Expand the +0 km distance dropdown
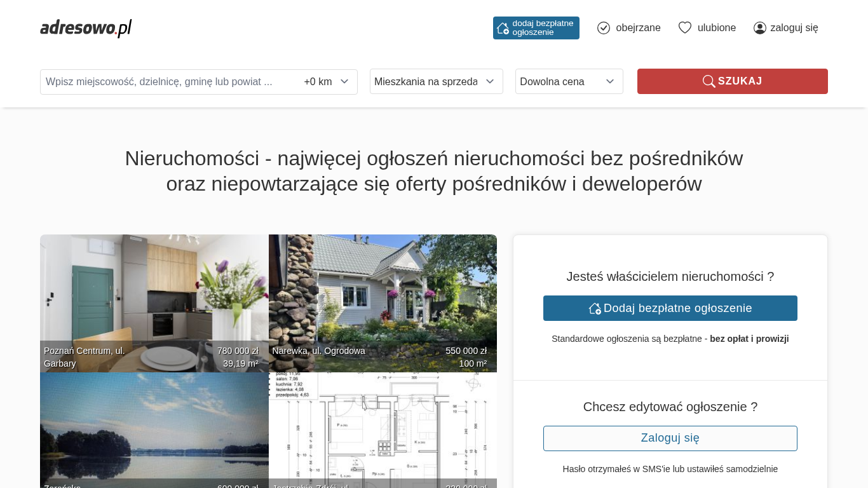The height and width of the screenshot is (488, 868). pyautogui.click(x=327, y=81)
